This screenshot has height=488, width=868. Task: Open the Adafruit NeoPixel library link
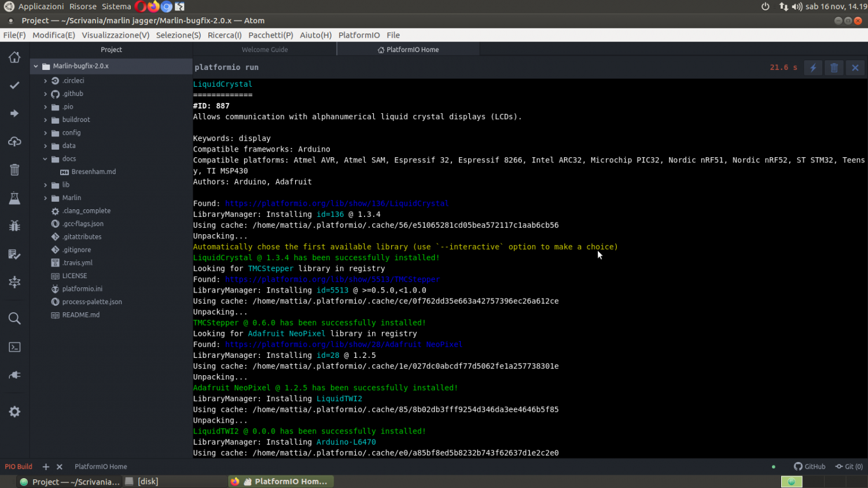(344, 345)
